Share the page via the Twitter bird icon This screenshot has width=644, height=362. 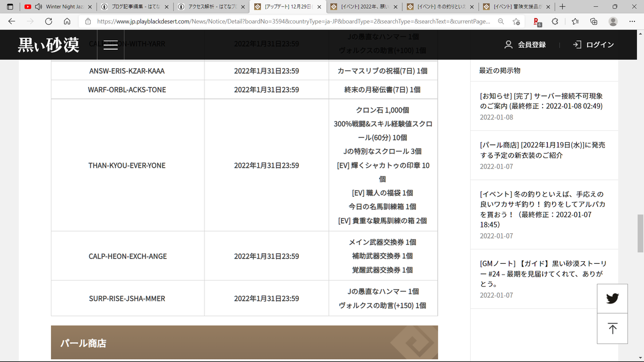pos(612,299)
